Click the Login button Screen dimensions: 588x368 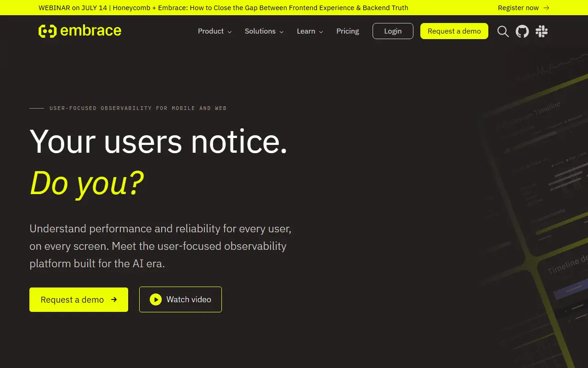393,31
